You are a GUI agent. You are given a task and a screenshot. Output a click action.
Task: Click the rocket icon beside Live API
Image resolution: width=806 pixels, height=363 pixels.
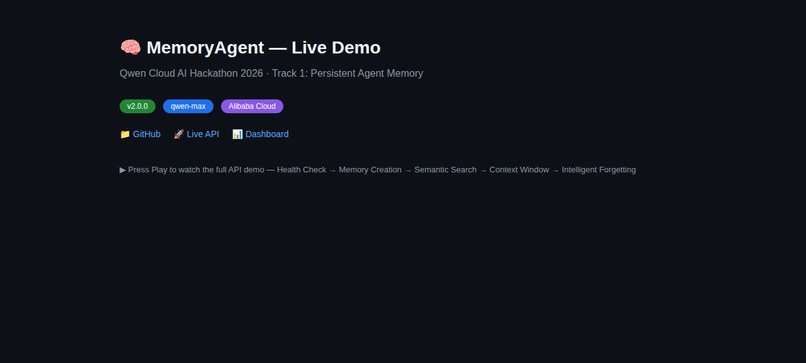pos(178,134)
